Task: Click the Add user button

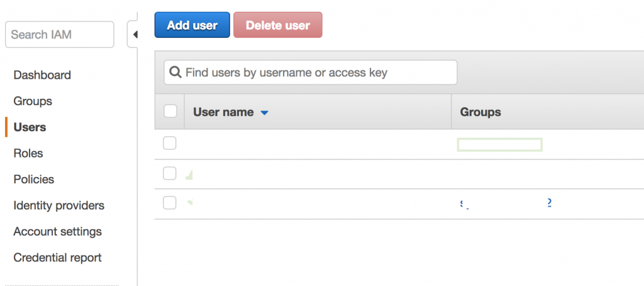Action: 192,25
